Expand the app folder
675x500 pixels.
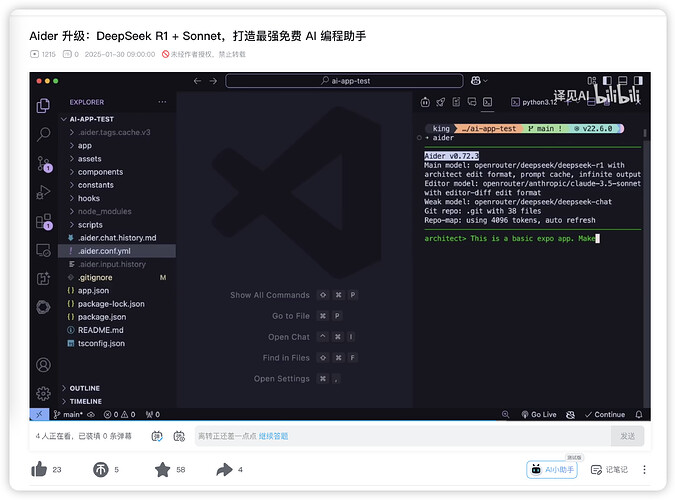[85, 146]
